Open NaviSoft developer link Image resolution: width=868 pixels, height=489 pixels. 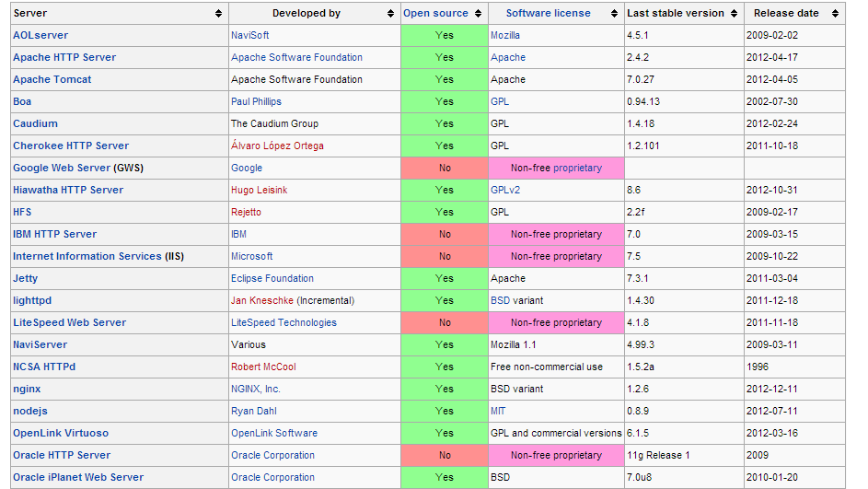(250, 35)
